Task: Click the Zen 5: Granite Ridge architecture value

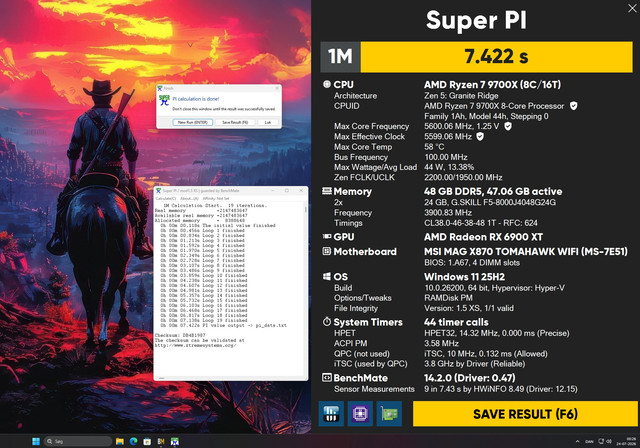Action: point(461,95)
